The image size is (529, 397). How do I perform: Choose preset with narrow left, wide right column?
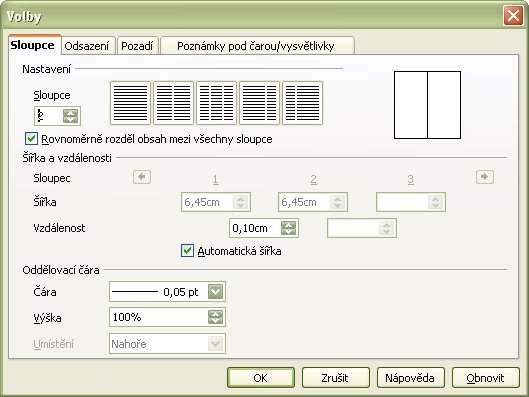pos(303,103)
